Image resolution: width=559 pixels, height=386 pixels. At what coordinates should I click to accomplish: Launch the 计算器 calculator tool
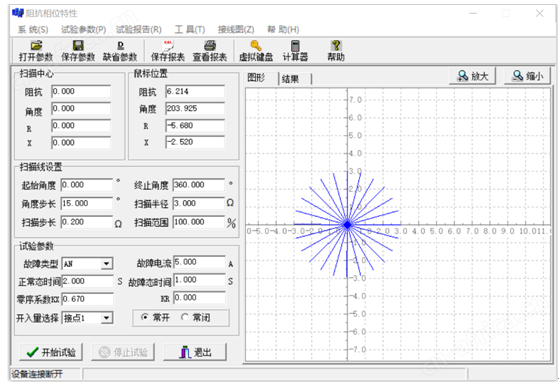295,51
